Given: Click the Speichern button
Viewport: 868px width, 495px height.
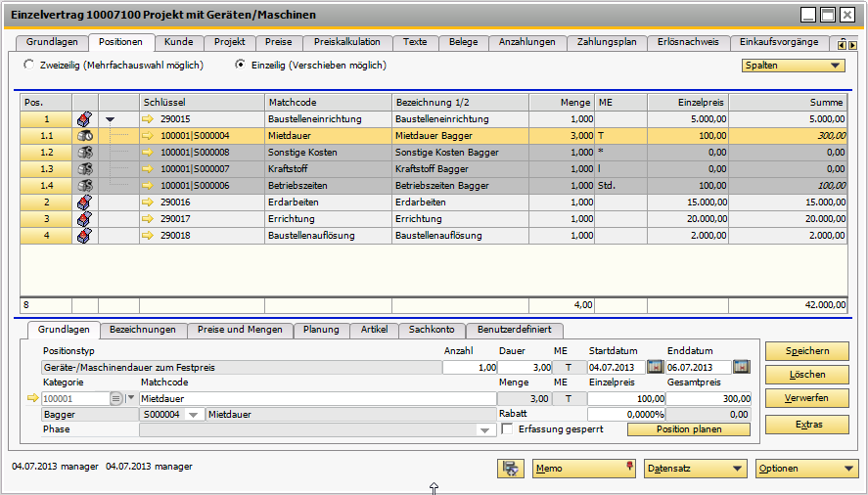Looking at the screenshot, I should point(806,351).
